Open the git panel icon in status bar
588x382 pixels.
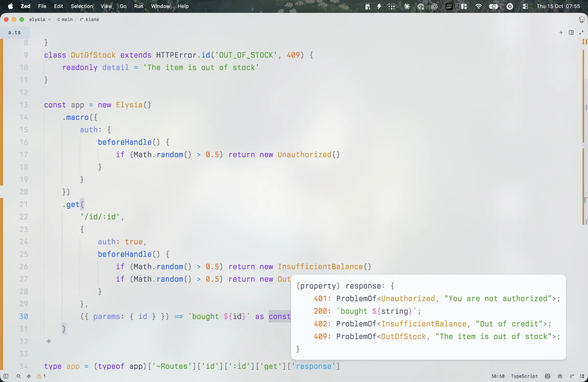tap(572, 376)
